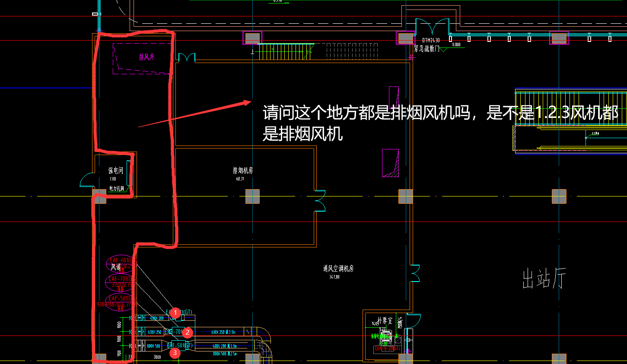
Task: Click the 400X 200 duct size label
Action: click(157, 318)
